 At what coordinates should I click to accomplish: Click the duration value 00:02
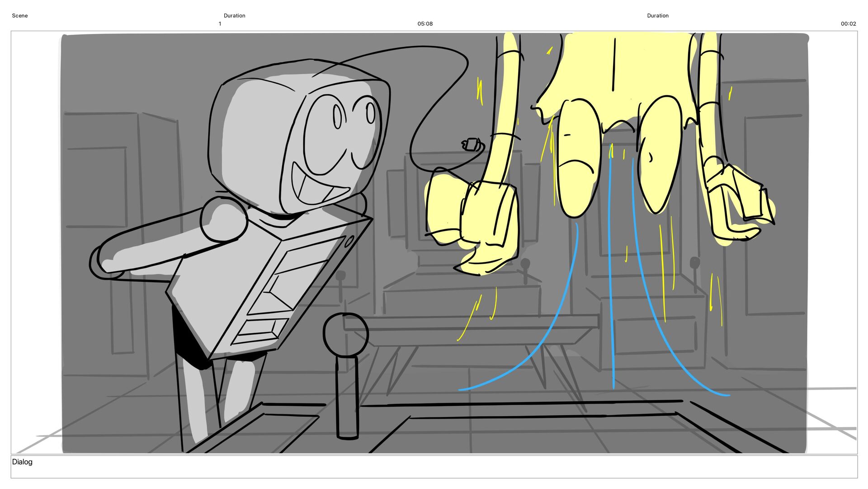[848, 24]
